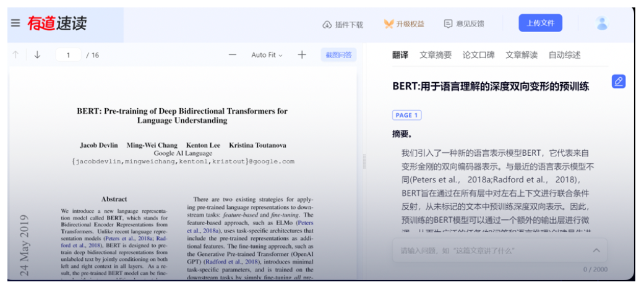Click the Abstract heading in the PDF

point(114,199)
